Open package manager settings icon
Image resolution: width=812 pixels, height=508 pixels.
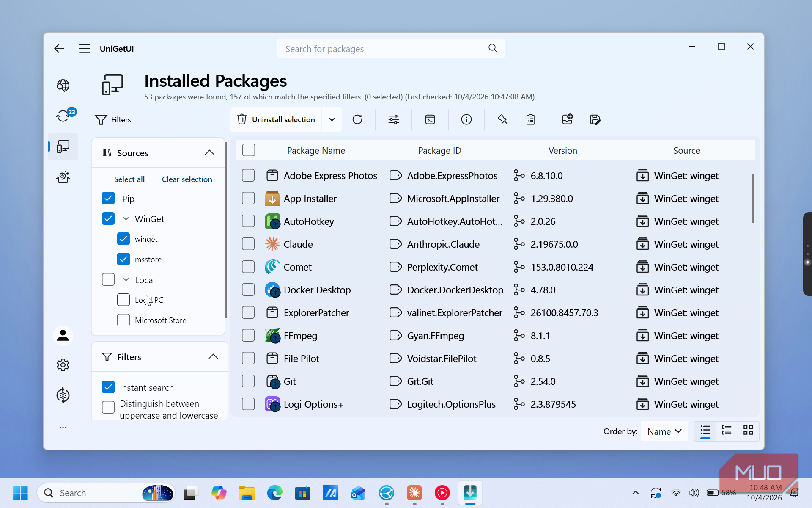(x=63, y=395)
